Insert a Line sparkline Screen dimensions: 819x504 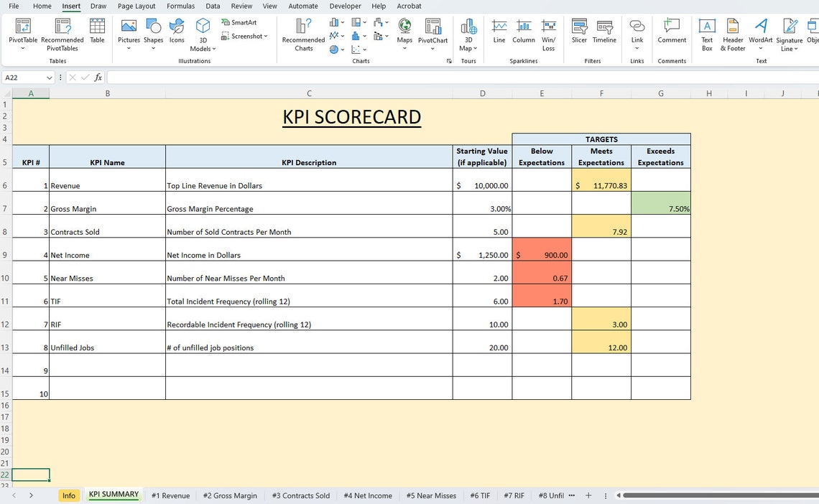click(x=499, y=34)
